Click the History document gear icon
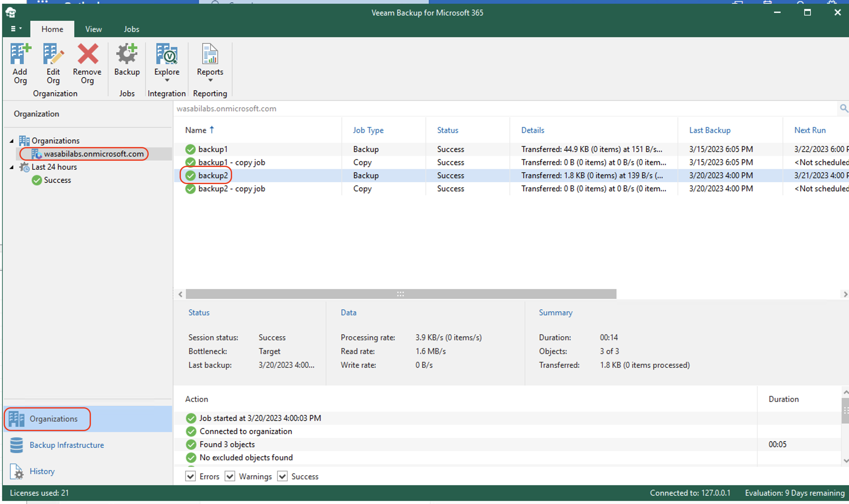The width and height of the screenshot is (849, 504). [16, 472]
